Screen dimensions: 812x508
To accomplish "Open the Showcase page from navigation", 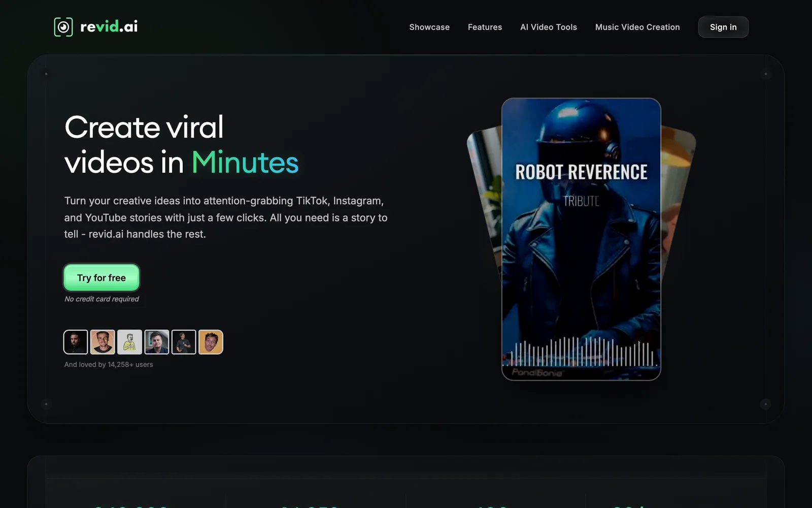I will 429,27.
